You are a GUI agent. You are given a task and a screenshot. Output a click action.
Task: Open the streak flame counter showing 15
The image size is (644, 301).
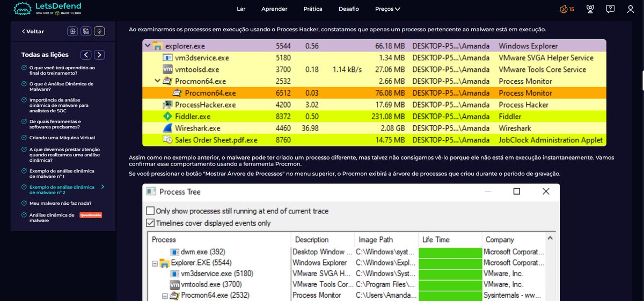tap(567, 9)
